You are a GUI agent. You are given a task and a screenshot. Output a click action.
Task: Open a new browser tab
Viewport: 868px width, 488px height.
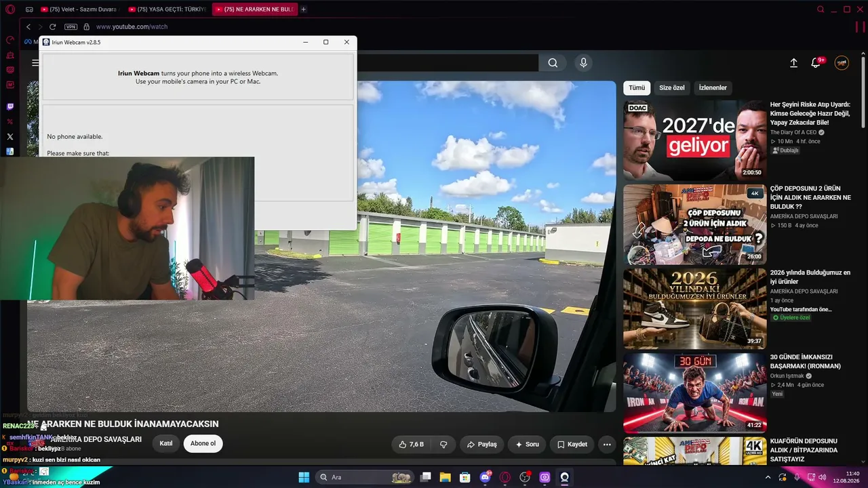303,9
